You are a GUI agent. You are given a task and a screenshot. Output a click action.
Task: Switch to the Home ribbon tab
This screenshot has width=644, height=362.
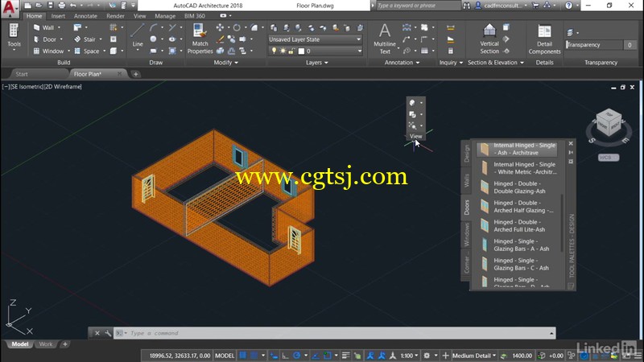tap(34, 15)
